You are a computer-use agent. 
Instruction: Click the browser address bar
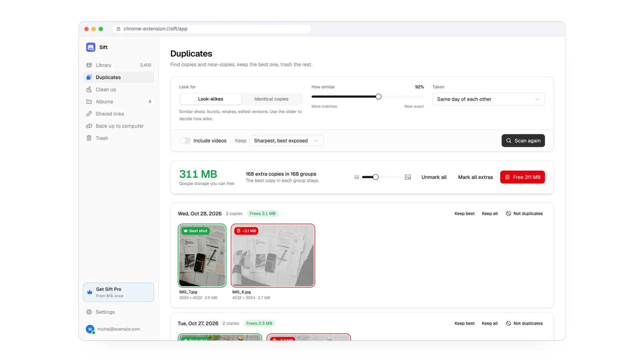click(x=212, y=29)
